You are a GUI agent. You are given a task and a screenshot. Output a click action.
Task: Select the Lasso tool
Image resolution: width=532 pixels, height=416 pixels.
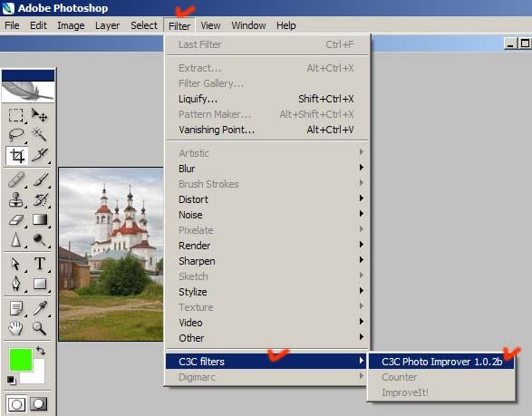(16, 135)
